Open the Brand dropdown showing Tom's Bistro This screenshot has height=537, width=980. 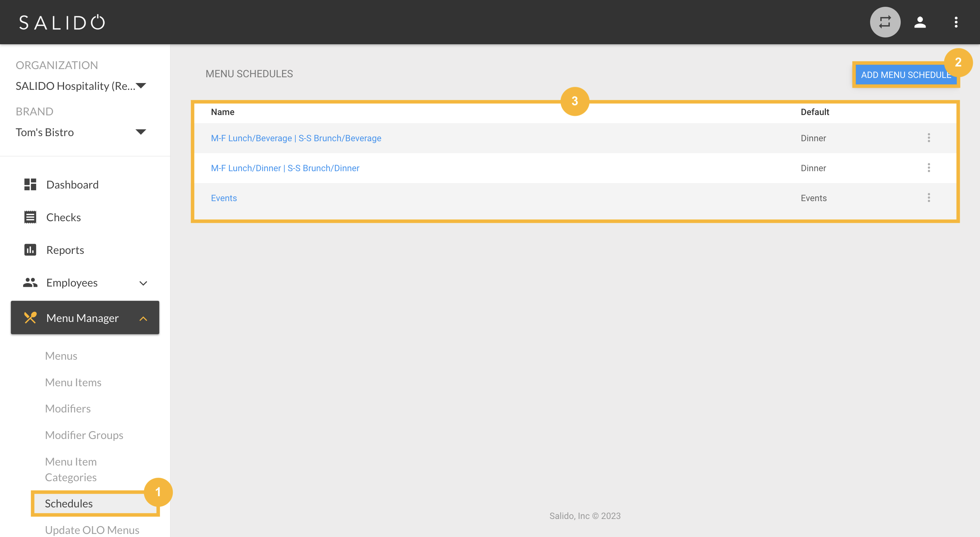point(81,132)
